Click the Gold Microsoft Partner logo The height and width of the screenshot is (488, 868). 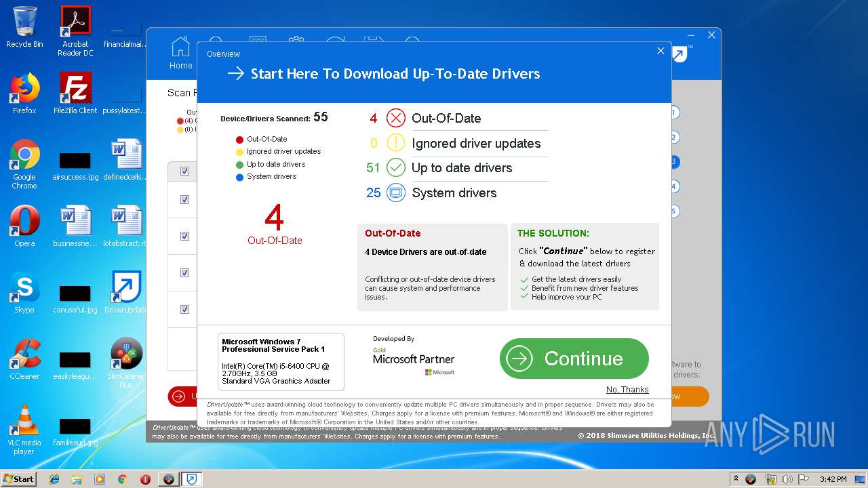tap(414, 361)
